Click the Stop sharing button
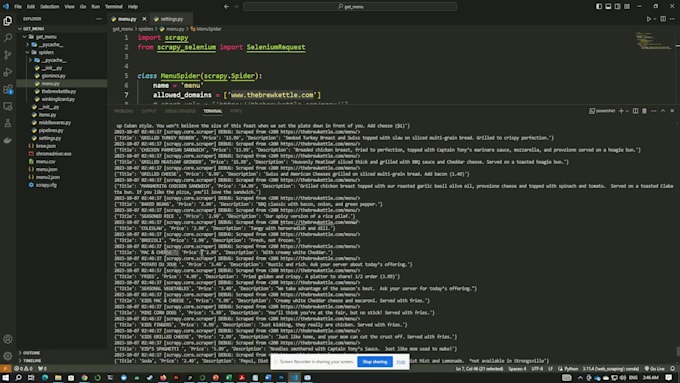The image size is (680, 383). 375,362
